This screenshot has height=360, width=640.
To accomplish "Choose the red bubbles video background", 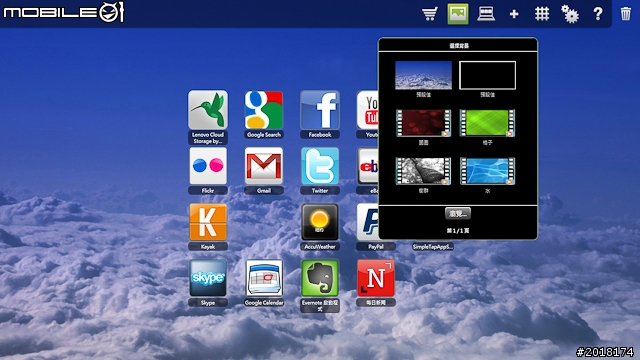I will point(423,123).
